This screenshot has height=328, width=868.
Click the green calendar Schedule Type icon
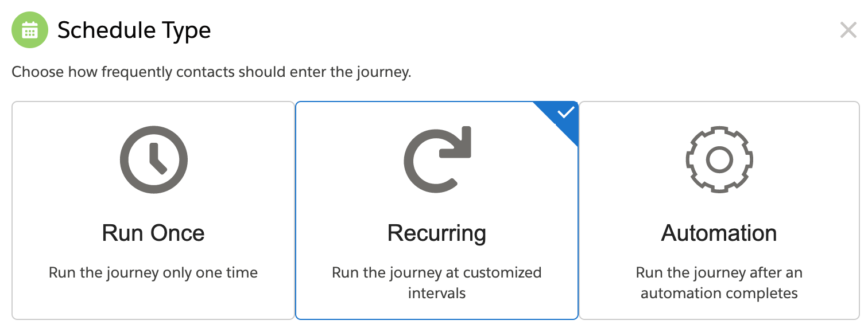[x=30, y=30]
